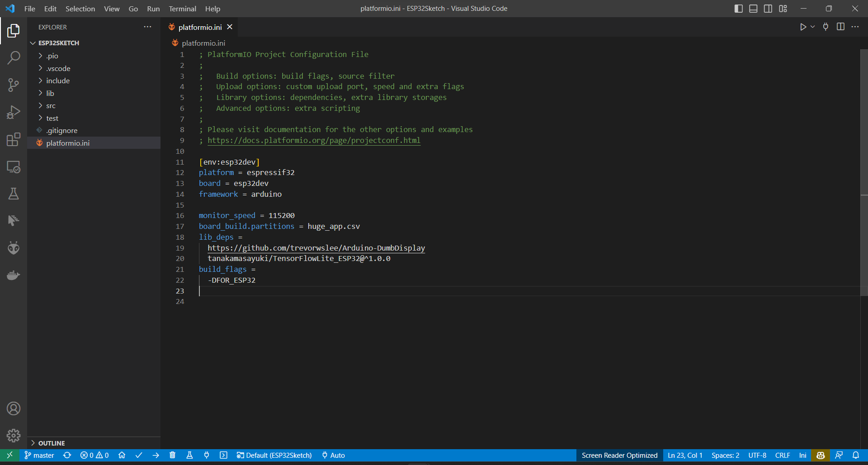Open the Run and Debug view

pyautogui.click(x=13, y=112)
